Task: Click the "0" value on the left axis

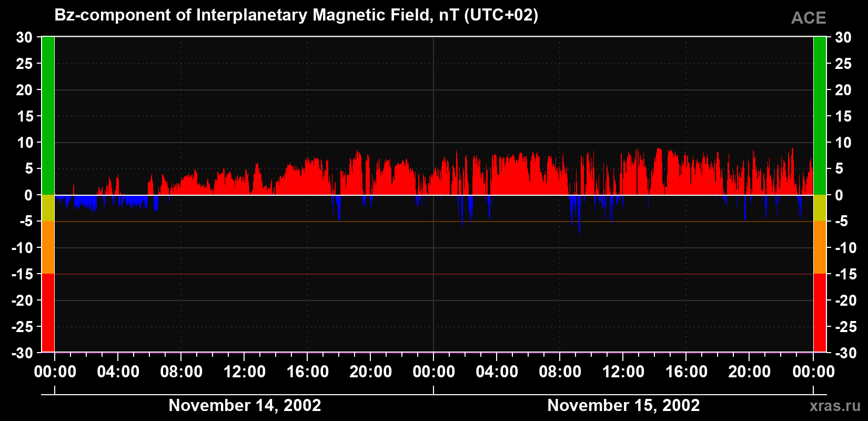Action: tap(28, 195)
